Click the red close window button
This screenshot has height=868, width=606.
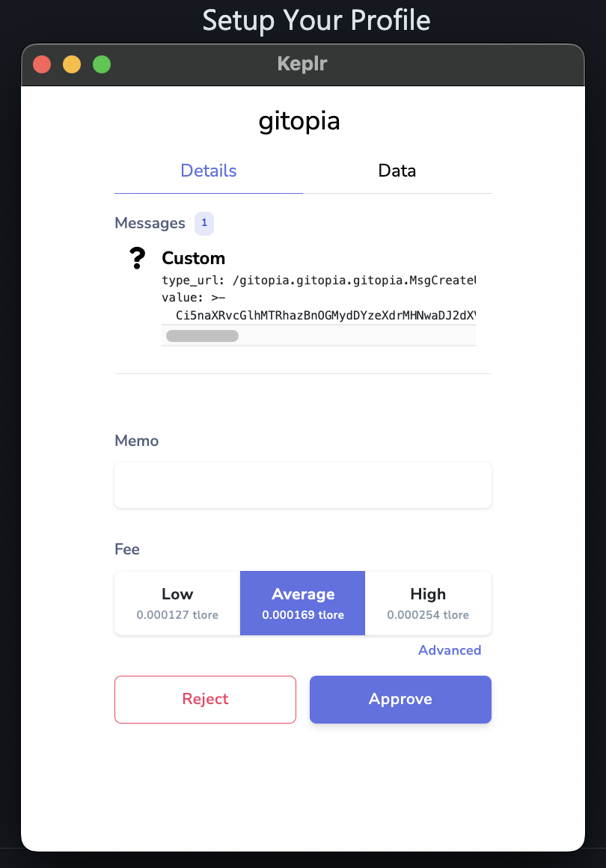tap(42, 64)
